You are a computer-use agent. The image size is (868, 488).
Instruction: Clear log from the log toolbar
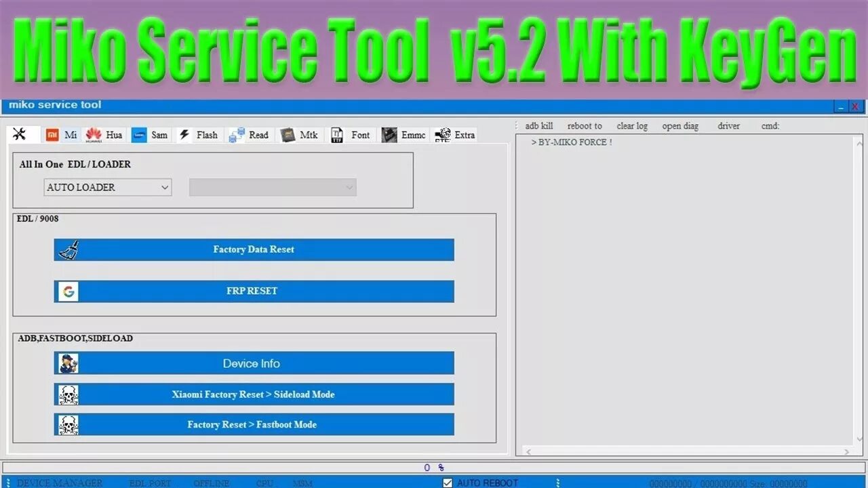[632, 126]
